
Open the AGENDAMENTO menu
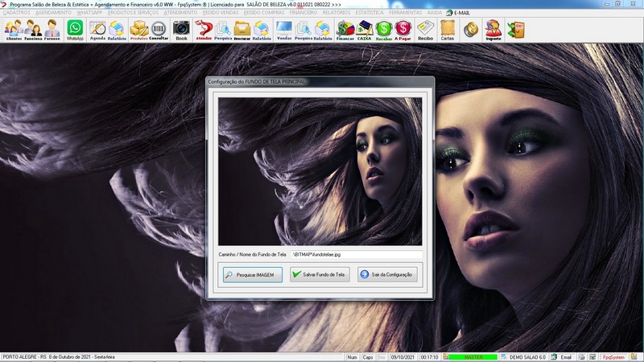54,13
